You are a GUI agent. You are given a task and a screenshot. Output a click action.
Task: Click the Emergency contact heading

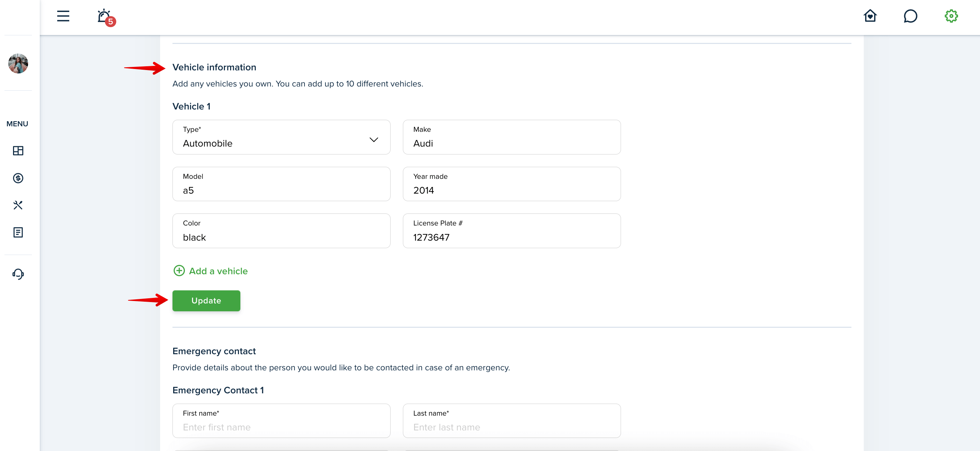pyautogui.click(x=214, y=351)
